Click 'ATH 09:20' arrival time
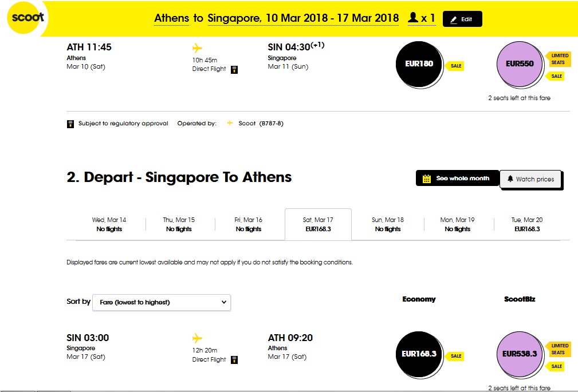Image resolution: width=578 pixels, height=392 pixels. click(290, 338)
